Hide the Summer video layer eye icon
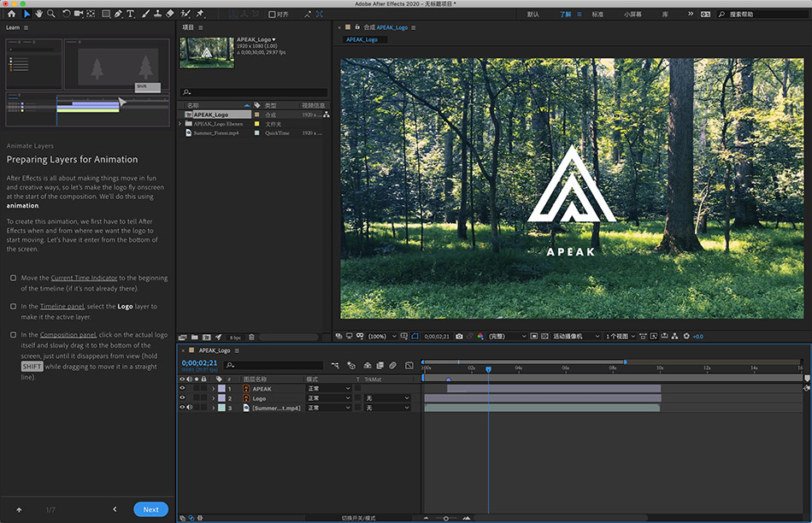The image size is (812, 523). point(182,408)
